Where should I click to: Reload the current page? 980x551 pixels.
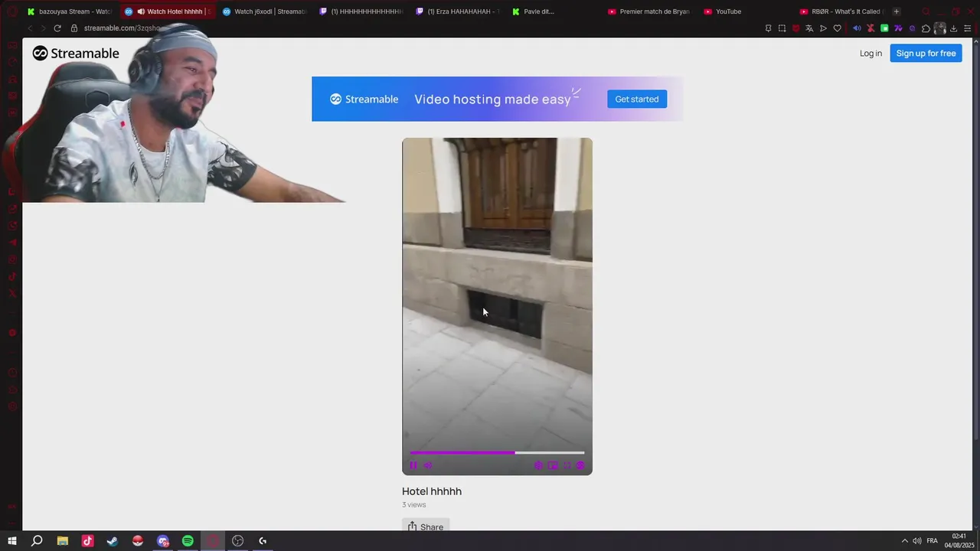[x=57, y=28]
